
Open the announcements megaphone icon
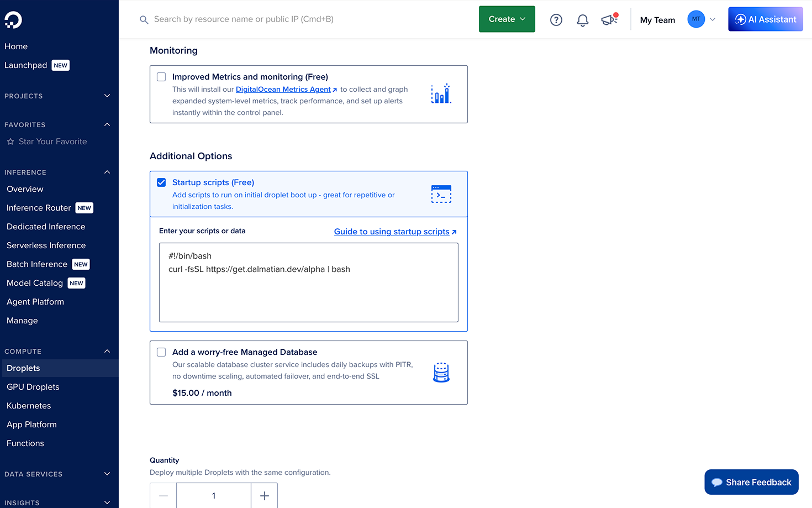[x=609, y=20]
